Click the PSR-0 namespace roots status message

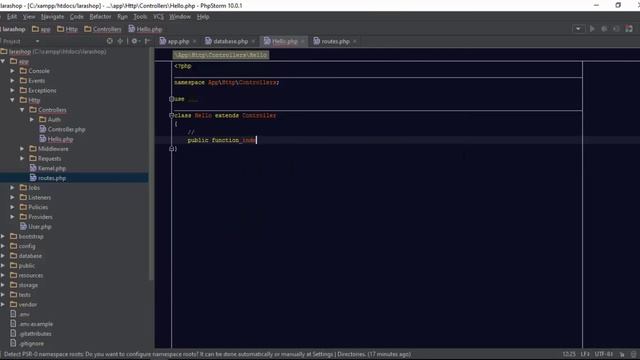[x=207, y=354]
